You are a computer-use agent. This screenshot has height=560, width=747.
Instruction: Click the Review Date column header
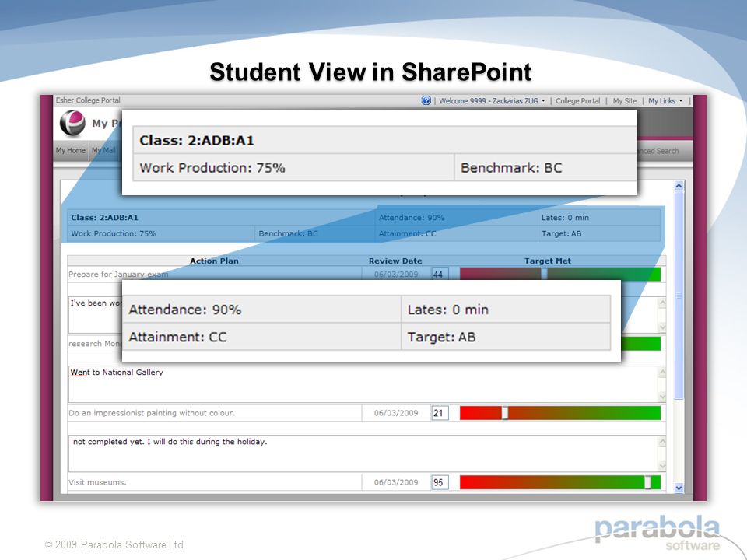(395, 261)
